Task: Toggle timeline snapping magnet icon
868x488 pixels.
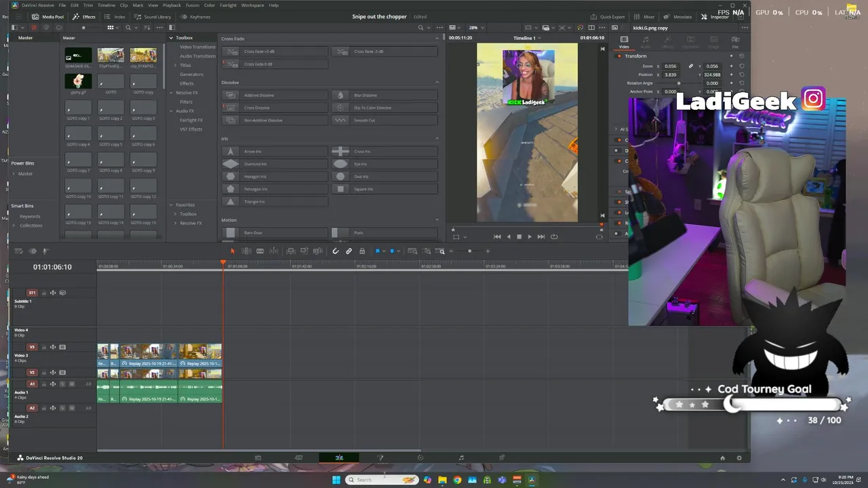Action: 335,251
